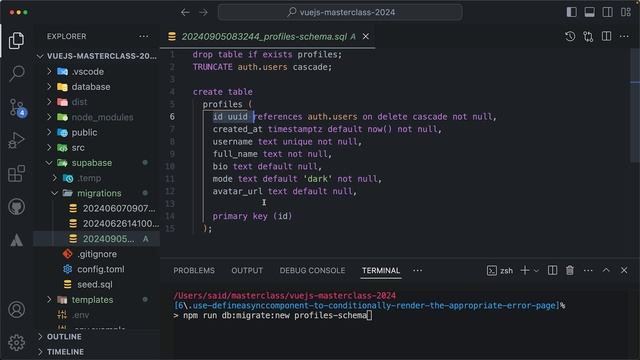Open Source Control view with 4 changes
The image size is (640, 360).
tap(17, 107)
